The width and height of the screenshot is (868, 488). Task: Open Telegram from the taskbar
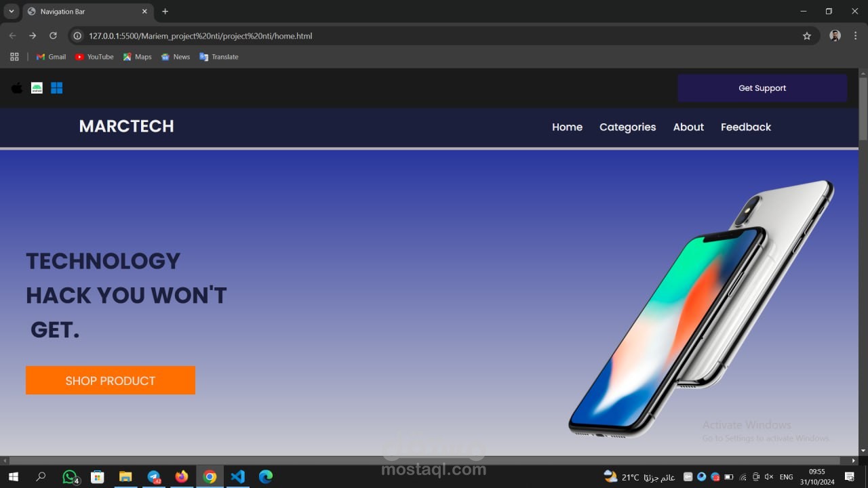(x=154, y=476)
